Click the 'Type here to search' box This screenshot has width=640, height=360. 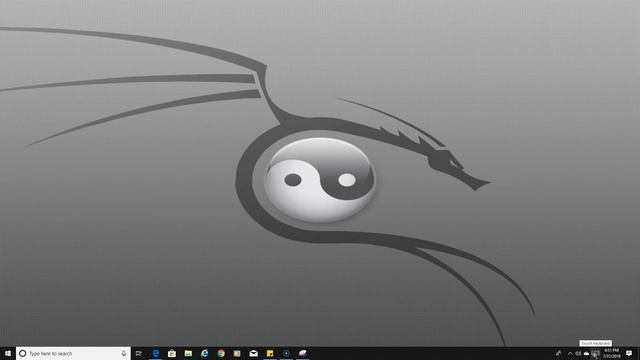pyautogui.click(x=73, y=353)
